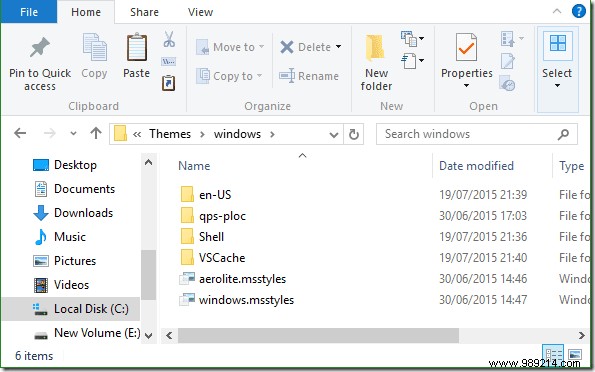595x372 pixels.
Task: Sort by Type column header
Action: click(x=572, y=166)
